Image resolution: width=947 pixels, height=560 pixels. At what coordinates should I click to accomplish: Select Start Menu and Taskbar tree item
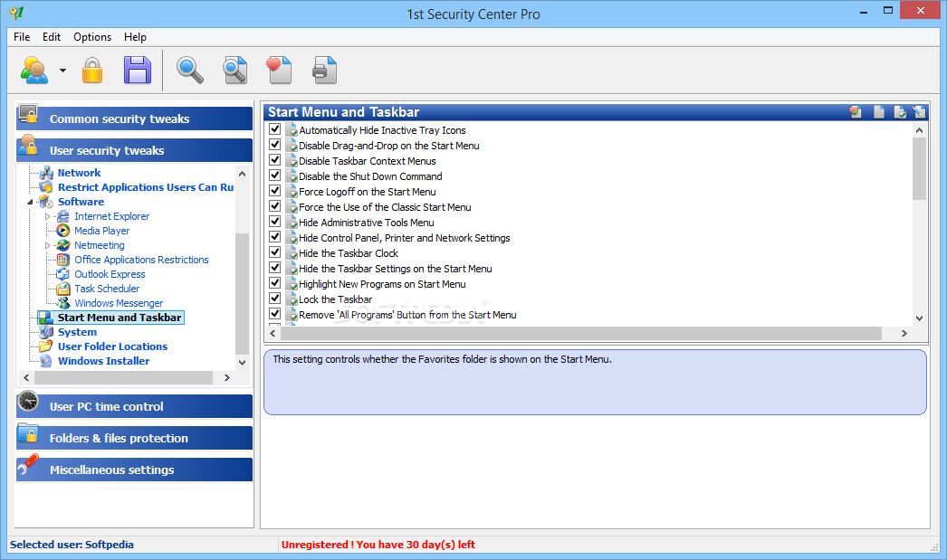(120, 318)
